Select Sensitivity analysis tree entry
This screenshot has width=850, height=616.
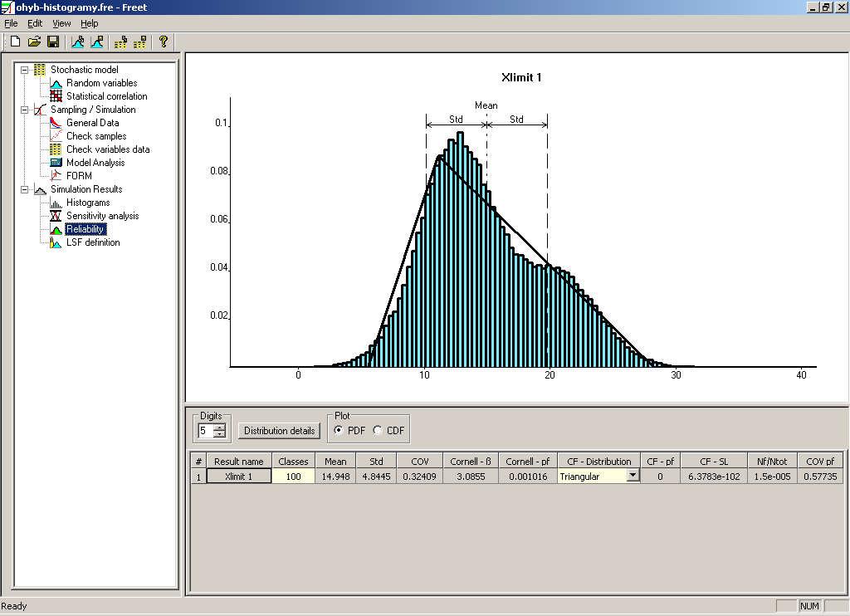pos(102,216)
